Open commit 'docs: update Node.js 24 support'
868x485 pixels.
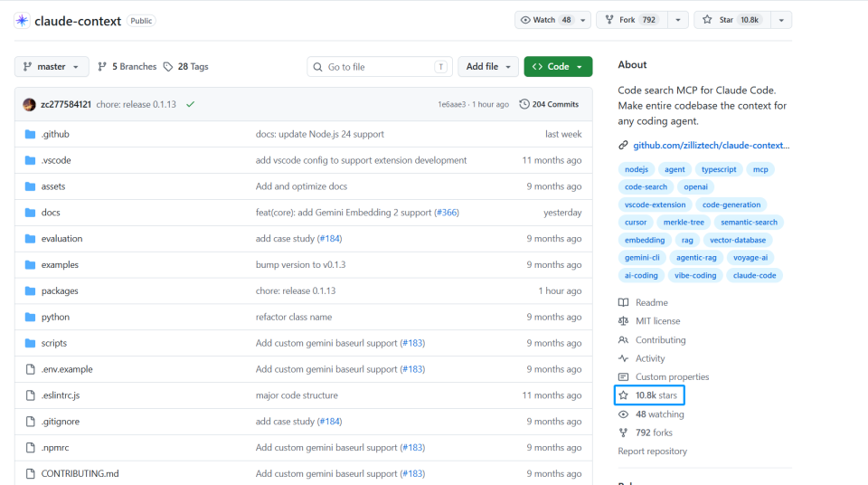[320, 134]
